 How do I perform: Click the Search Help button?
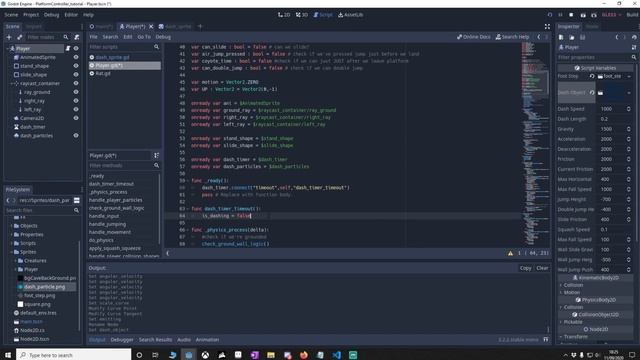pos(512,37)
